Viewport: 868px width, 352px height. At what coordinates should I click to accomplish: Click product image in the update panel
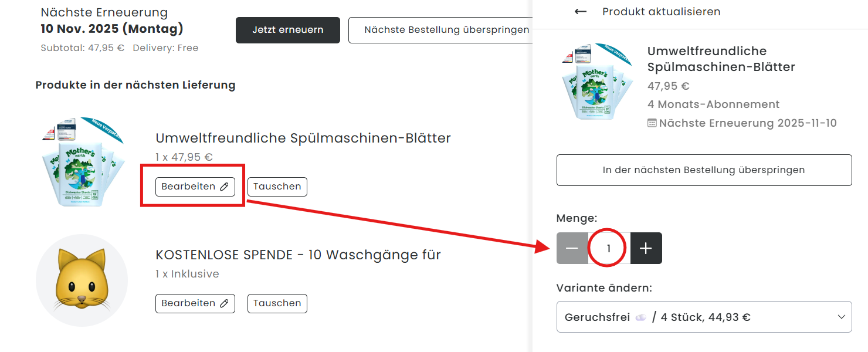(596, 81)
